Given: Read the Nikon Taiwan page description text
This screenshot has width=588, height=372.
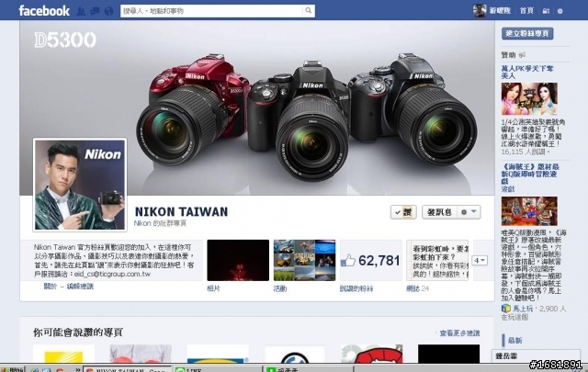Looking at the screenshot, I should click(x=114, y=261).
